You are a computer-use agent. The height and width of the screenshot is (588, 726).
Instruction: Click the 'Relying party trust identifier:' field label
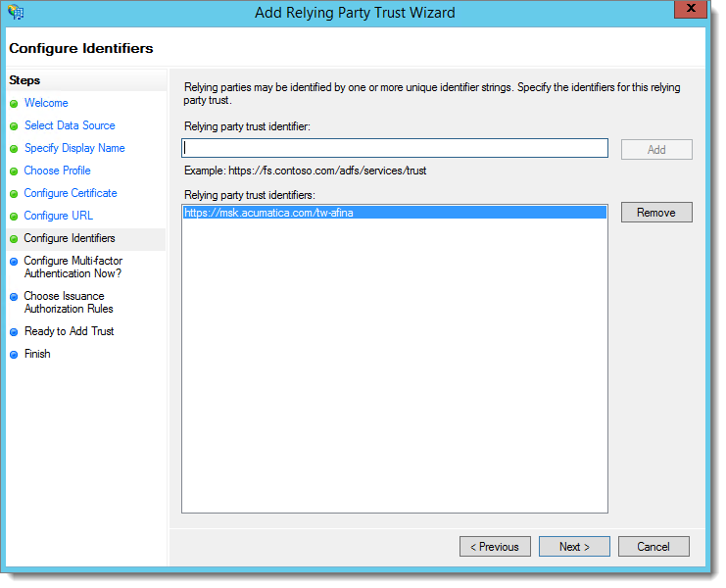(247, 126)
